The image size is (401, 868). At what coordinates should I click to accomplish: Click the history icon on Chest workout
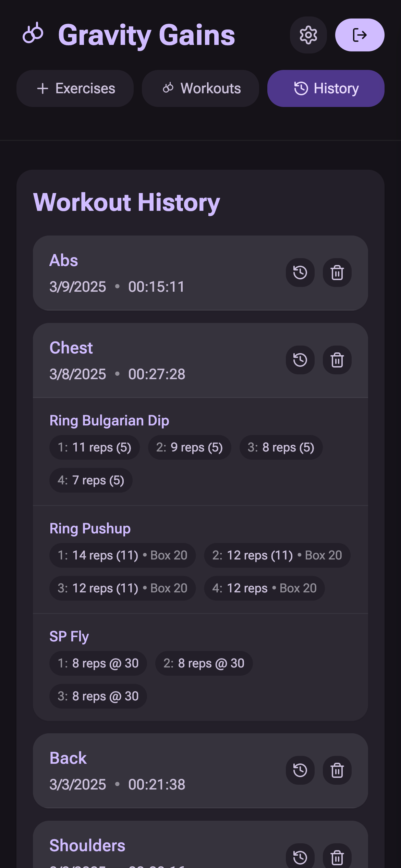pos(300,360)
